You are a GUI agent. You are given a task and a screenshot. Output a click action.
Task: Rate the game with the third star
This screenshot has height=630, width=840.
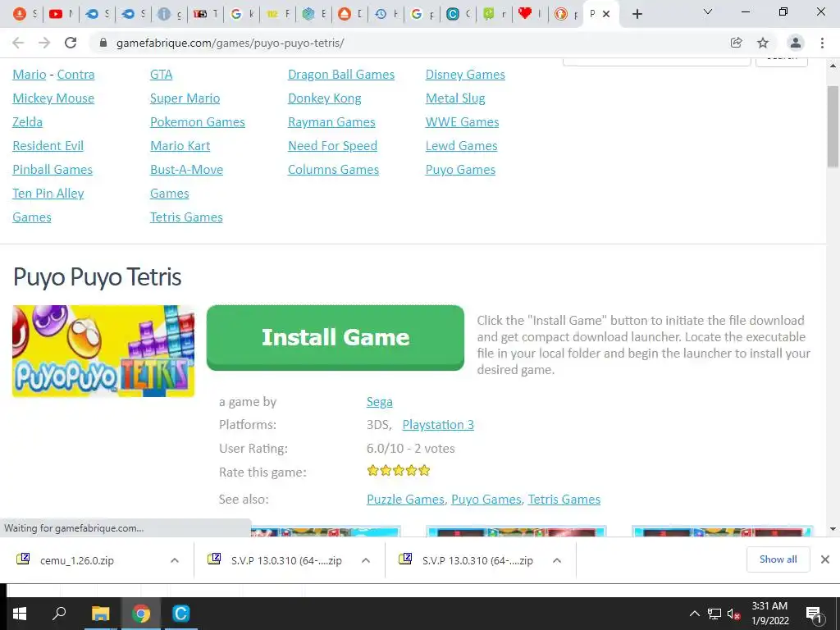coord(399,470)
